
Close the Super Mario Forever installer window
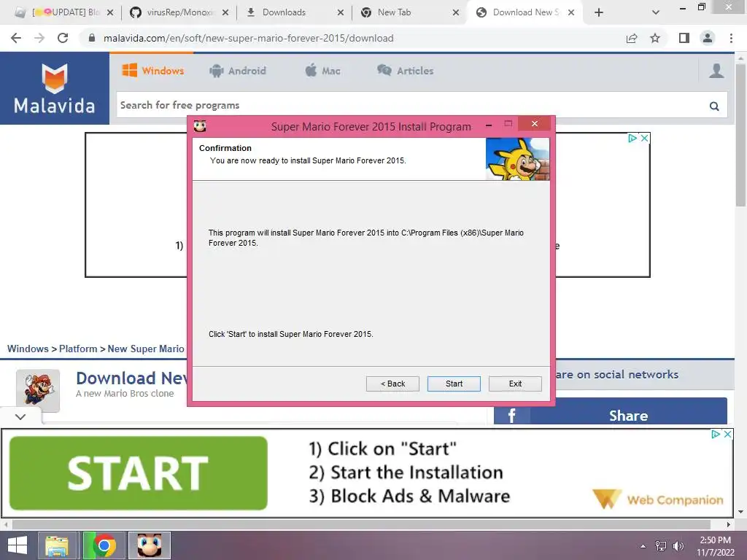click(535, 124)
